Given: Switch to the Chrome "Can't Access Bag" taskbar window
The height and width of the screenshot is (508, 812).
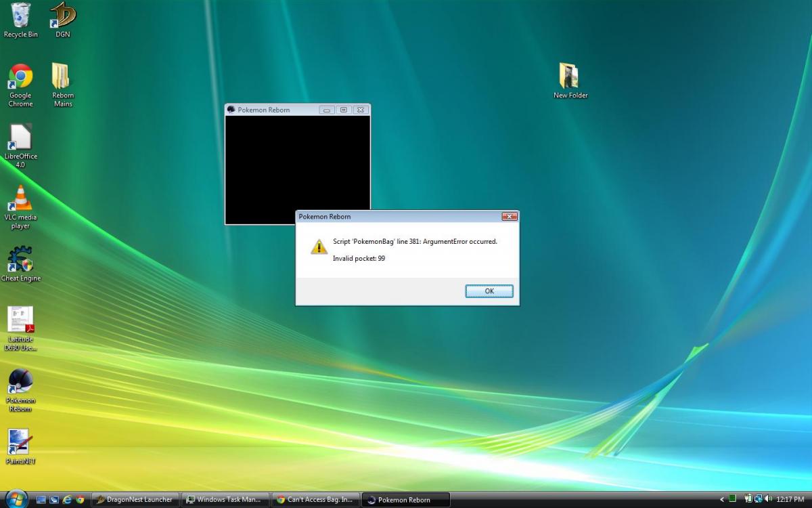Looking at the screenshot, I should pos(315,500).
